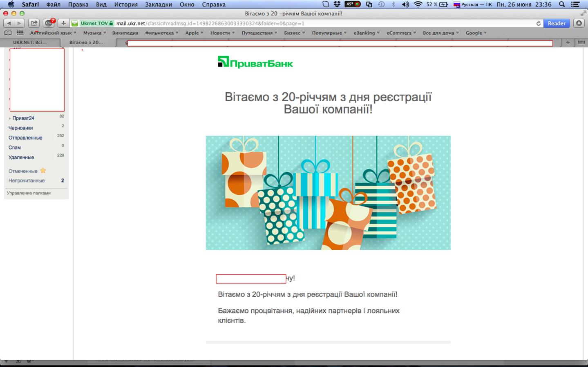This screenshot has width=588, height=367.
Task: Click the Управление папками link
Action: (x=29, y=193)
